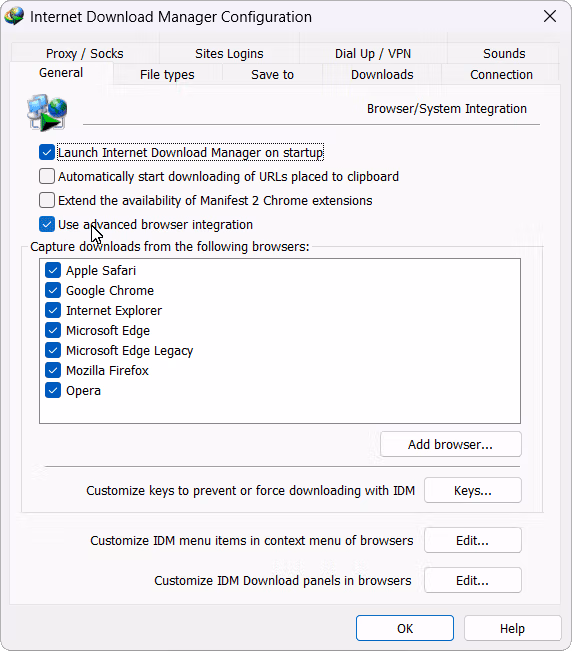Switch to the File types tab
This screenshot has height=651, width=572.
point(167,75)
